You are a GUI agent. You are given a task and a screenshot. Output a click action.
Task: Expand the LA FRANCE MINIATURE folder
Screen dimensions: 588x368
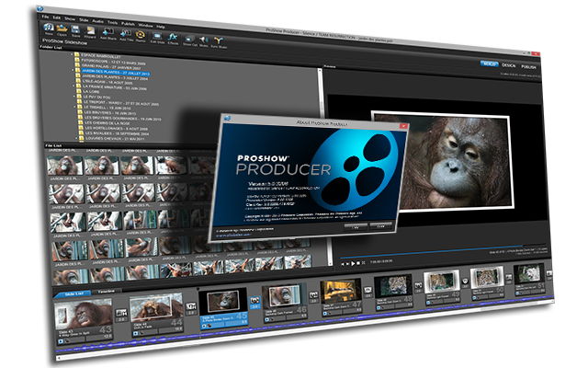pyautogui.click(x=73, y=86)
